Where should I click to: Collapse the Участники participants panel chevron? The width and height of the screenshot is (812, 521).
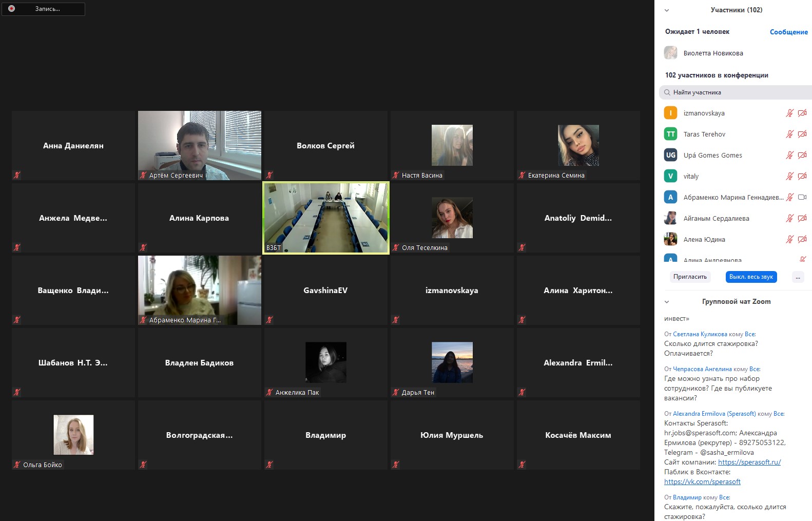pyautogui.click(x=667, y=10)
